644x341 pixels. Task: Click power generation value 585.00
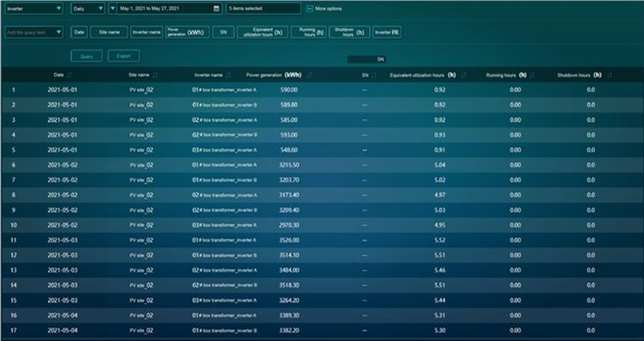(x=289, y=120)
